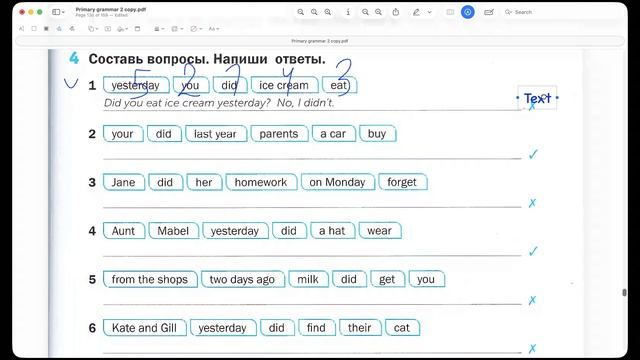Toggle the Markup toolbar button
The width and height of the screenshot is (640, 360).
pyautogui.click(x=468, y=12)
